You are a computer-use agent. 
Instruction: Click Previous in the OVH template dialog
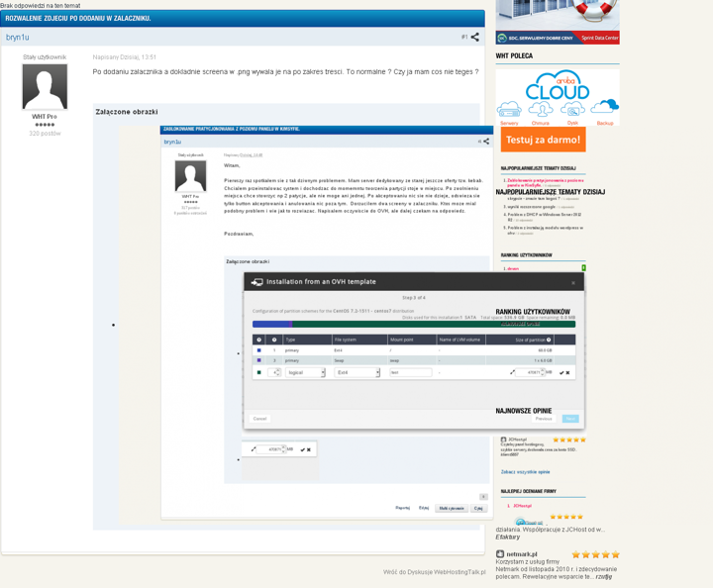(544, 419)
